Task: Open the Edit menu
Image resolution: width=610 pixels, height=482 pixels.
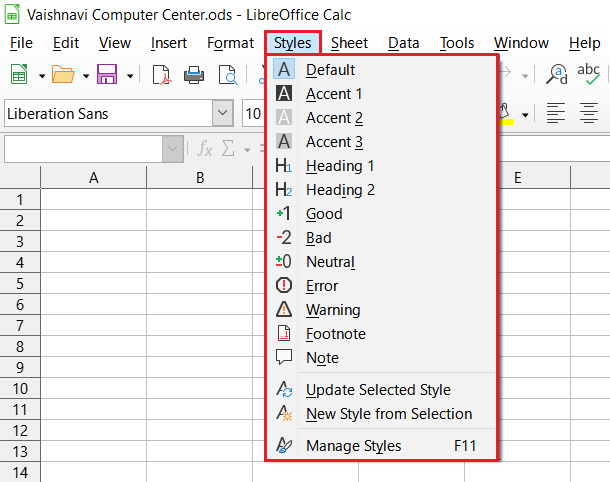Action: pos(66,43)
